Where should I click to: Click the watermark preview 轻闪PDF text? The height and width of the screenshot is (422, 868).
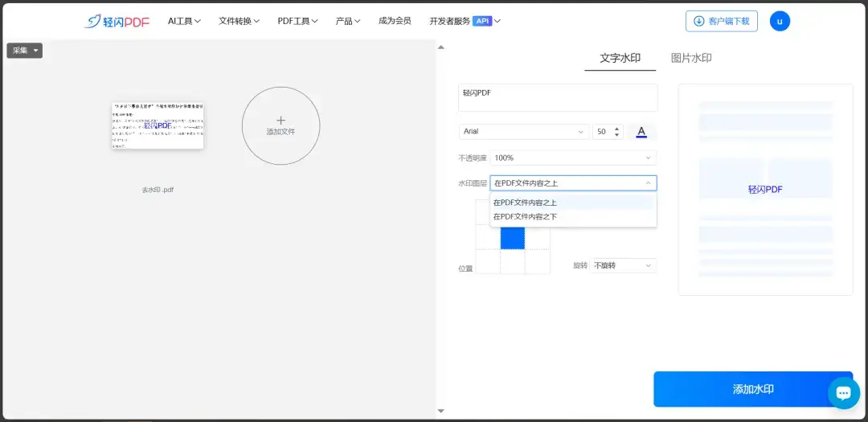point(766,190)
